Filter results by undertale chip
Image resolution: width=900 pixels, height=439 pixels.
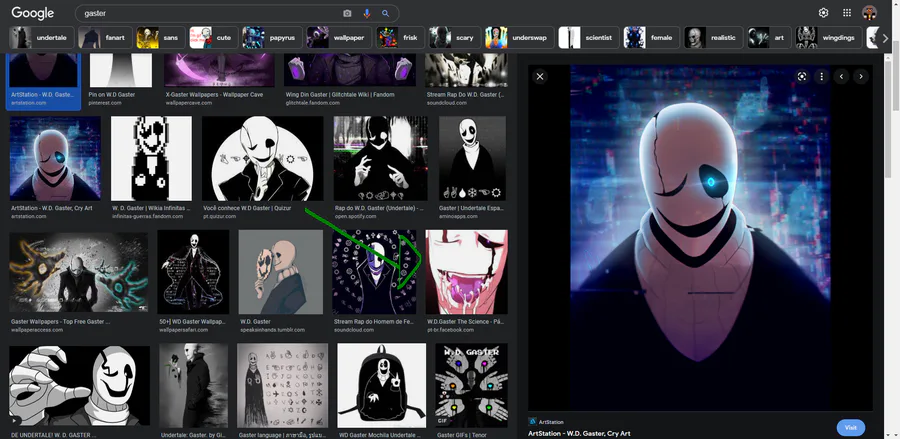41,38
